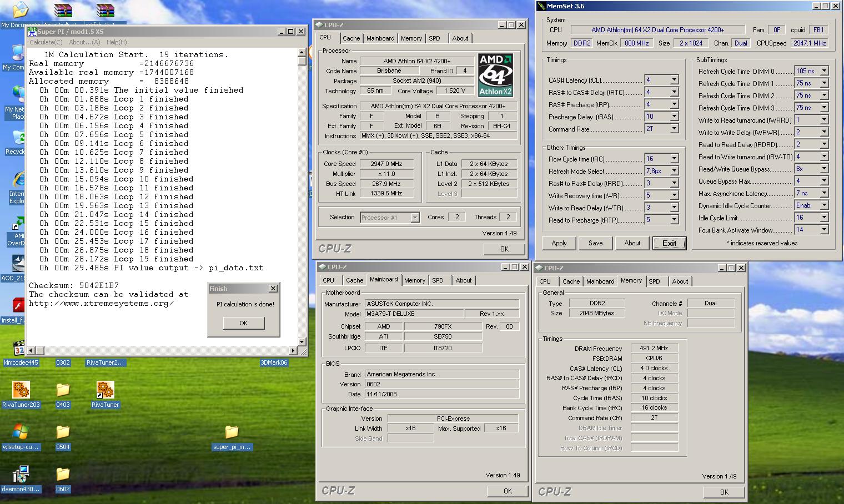Expand the Dynamic Idle Cycle Counter dropdown
Image resolution: width=844 pixels, height=504 pixels.
point(824,205)
